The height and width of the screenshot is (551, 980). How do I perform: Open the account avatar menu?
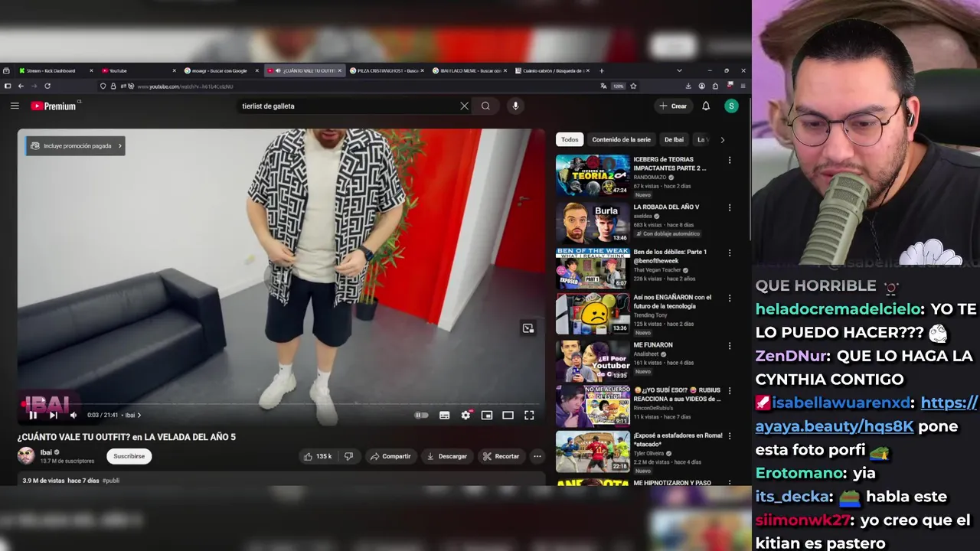pyautogui.click(x=731, y=106)
